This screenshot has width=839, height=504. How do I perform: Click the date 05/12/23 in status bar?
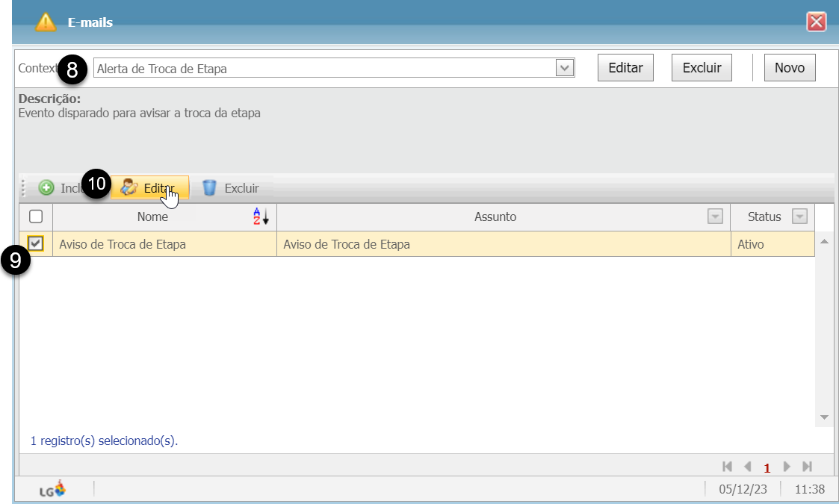743,489
